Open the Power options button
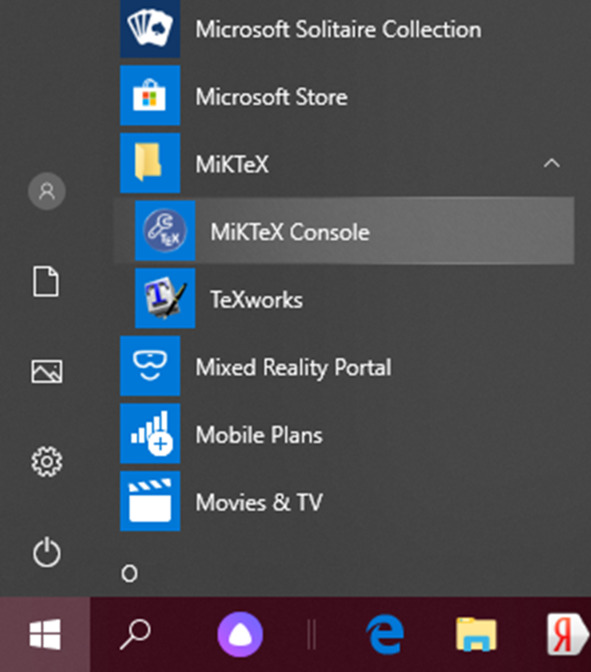Image resolution: width=591 pixels, height=672 pixels. 47,552
